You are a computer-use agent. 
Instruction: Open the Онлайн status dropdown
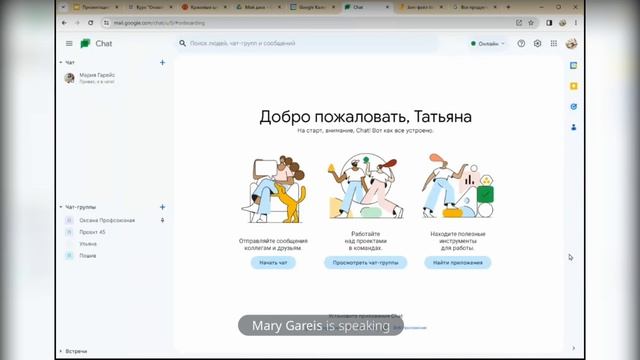[x=488, y=43]
